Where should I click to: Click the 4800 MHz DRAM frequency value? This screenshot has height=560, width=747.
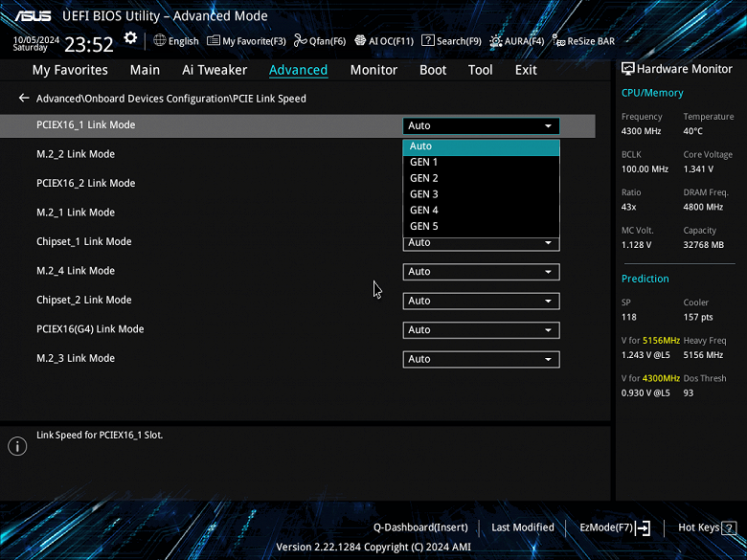pyautogui.click(x=703, y=207)
